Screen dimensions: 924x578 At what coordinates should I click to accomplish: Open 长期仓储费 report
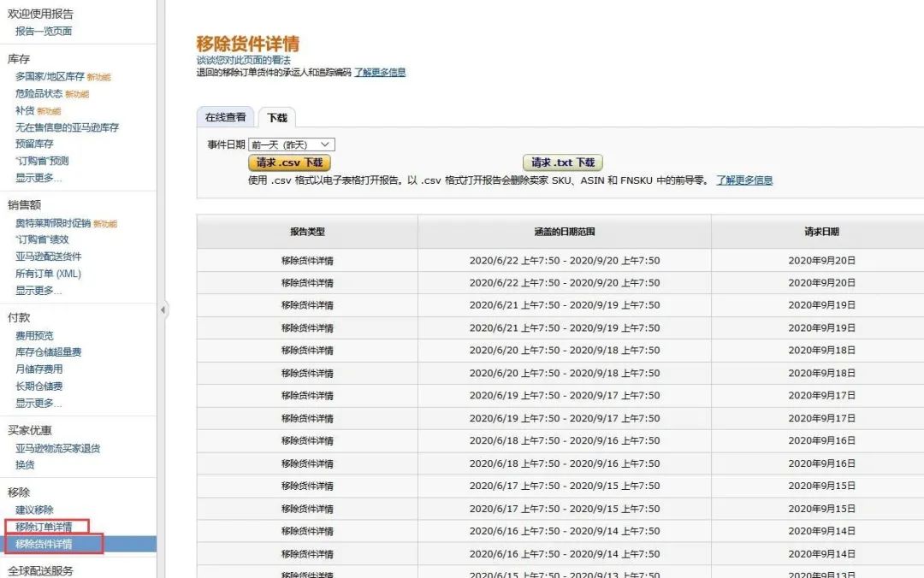coord(38,386)
